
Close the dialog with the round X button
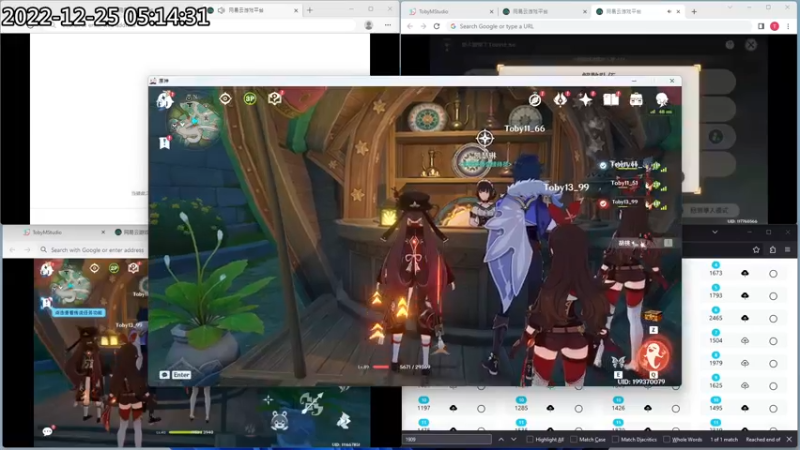click(751, 45)
